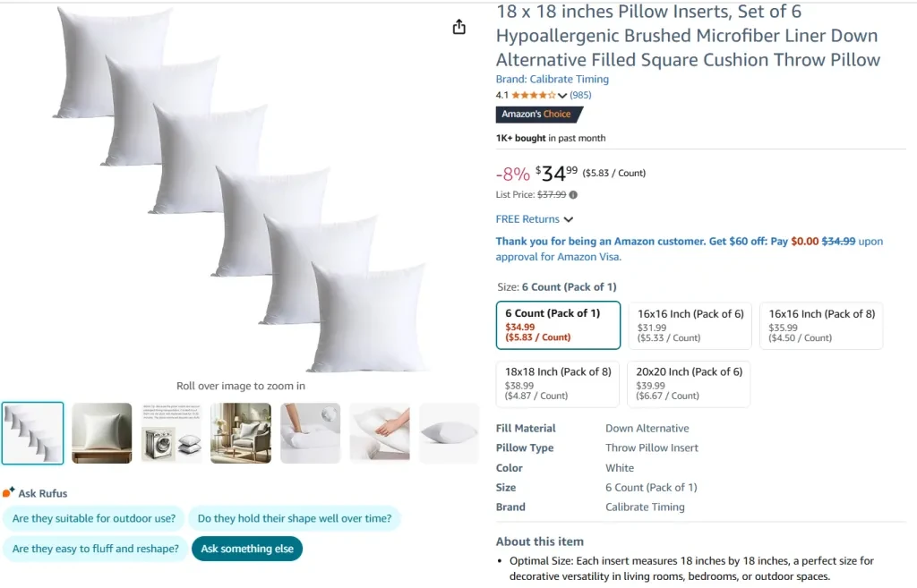Click the star rating icons
The width and height of the screenshot is (917, 588).
[x=533, y=95]
